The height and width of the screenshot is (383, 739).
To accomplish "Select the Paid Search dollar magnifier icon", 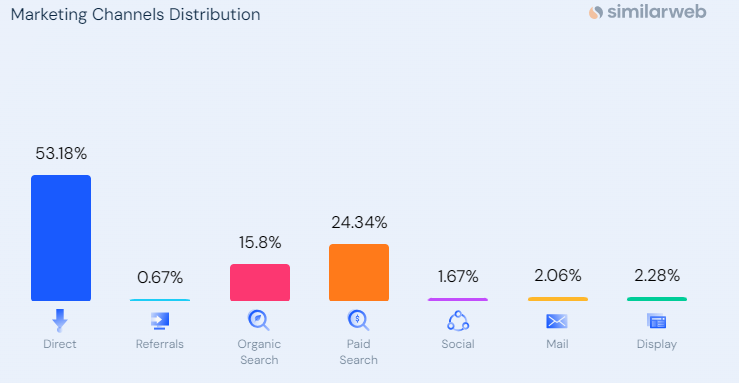I will pyautogui.click(x=358, y=320).
